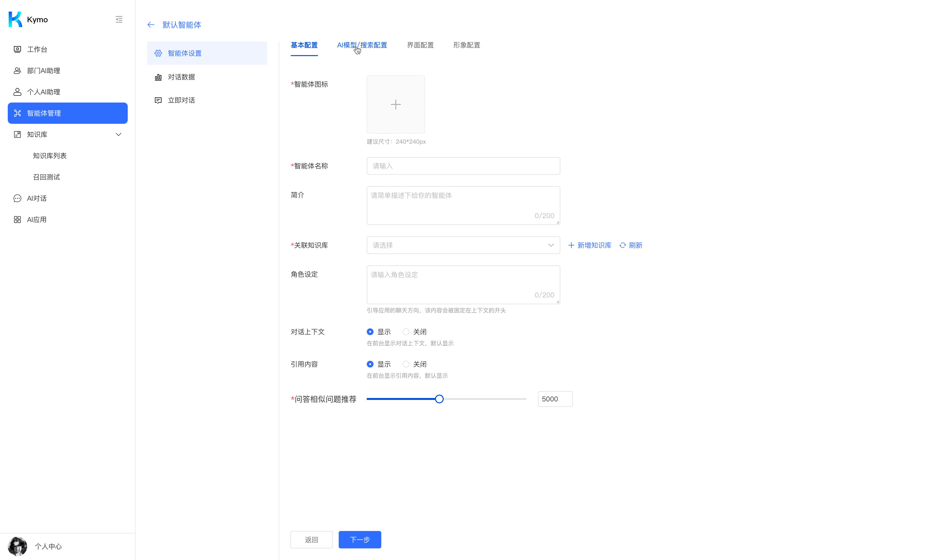The image size is (929, 560).
Task: Select 关闭 for 引用内容
Action: [x=406, y=364]
